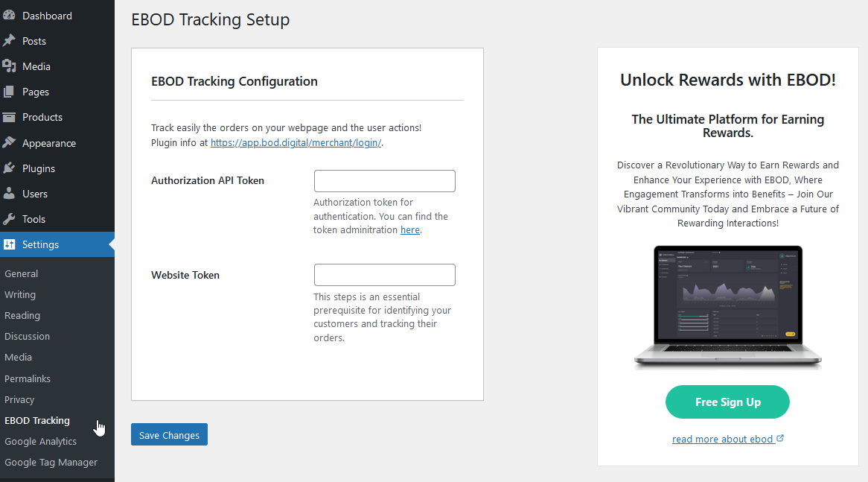Open the Tools wrench icon
This screenshot has width=868, height=482.
(13, 218)
